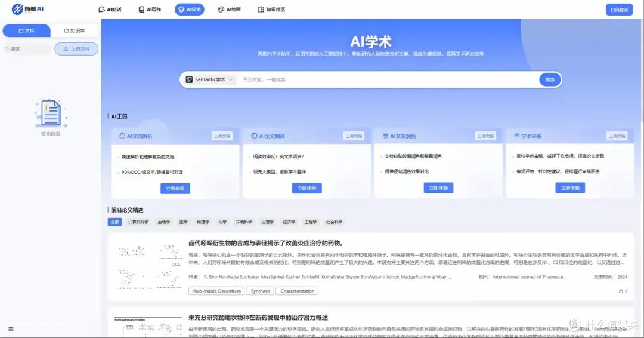The height and width of the screenshot is (338, 644).
Task: Select the 化学 category filter
Action: point(222,222)
